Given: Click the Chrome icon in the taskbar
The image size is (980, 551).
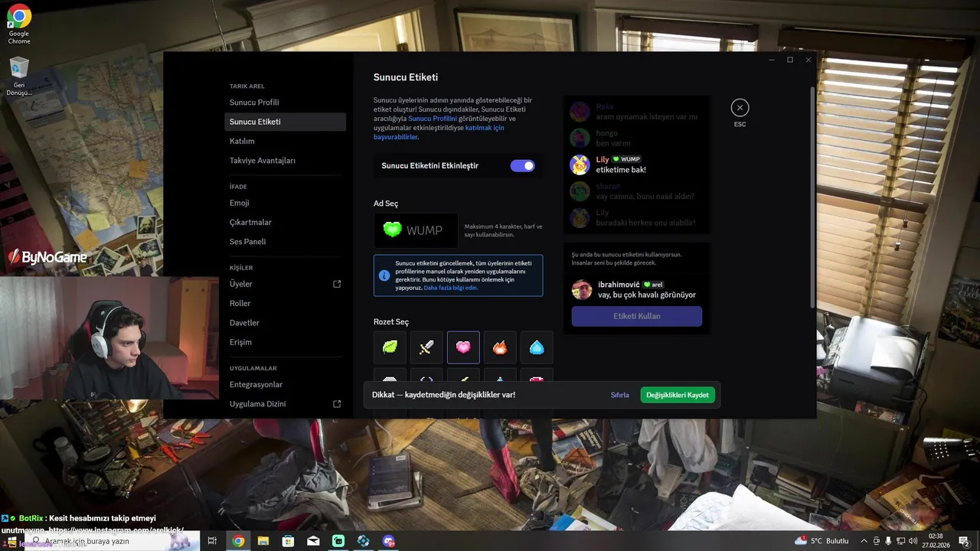Looking at the screenshot, I should point(238,541).
